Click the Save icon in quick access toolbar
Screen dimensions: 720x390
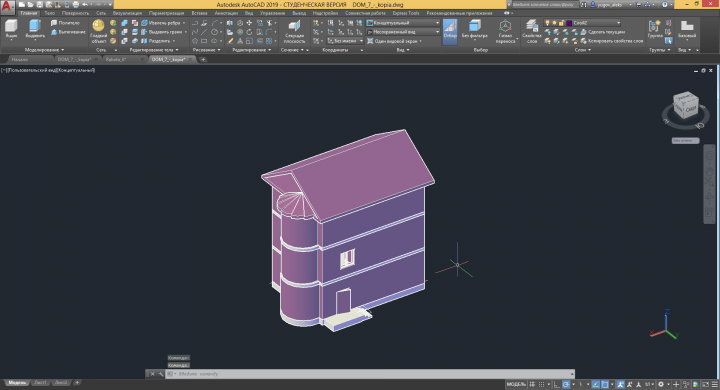click(40, 5)
